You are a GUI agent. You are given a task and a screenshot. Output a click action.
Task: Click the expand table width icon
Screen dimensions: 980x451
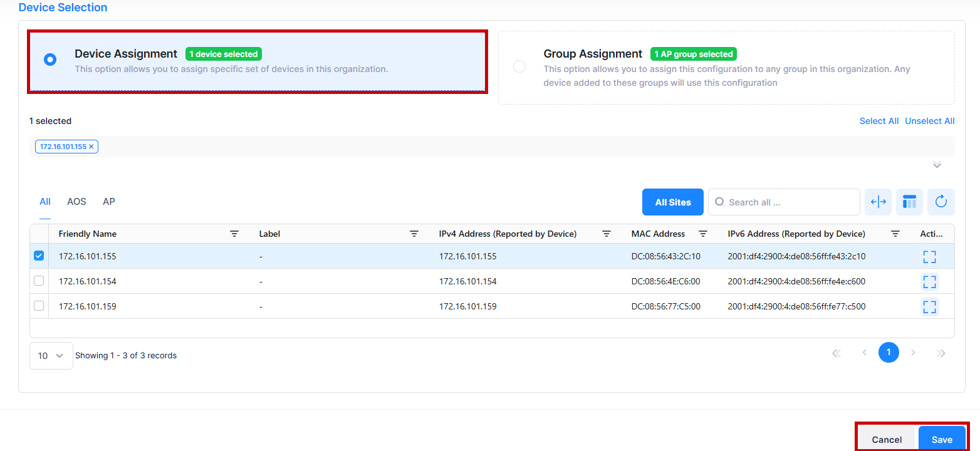878,202
